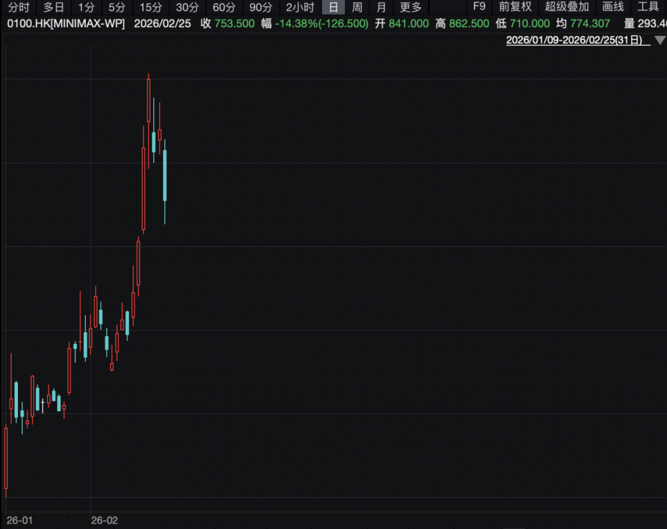
Task: Activate the 画线 drawing tool
Action: click(x=613, y=7)
